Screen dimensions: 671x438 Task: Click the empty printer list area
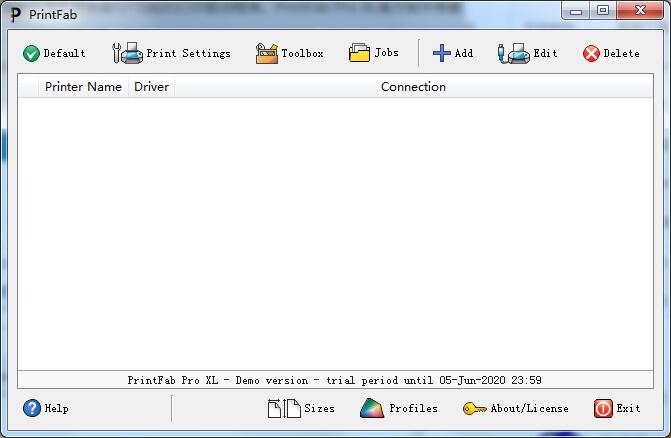pyautogui.click(x=335, y=230)
